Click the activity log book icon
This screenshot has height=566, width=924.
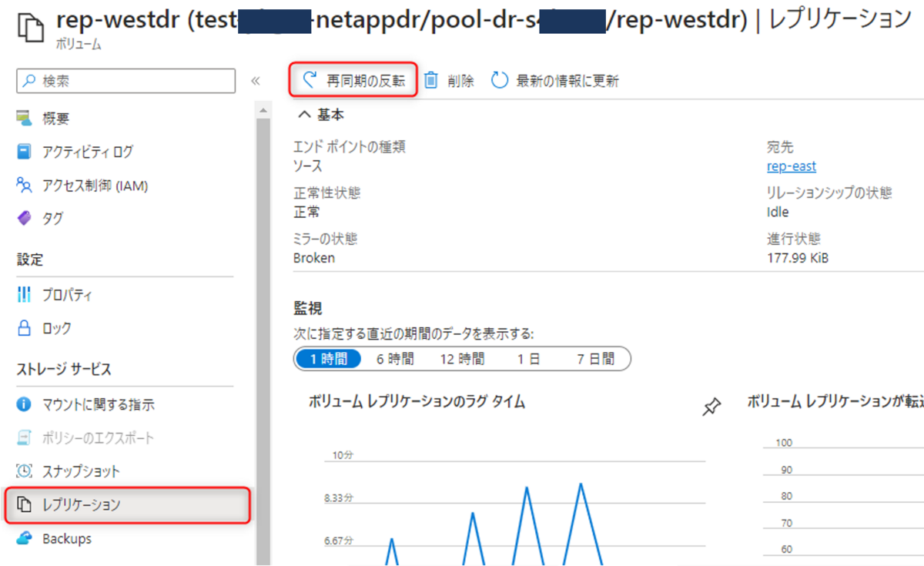click(x=25, y=152)
